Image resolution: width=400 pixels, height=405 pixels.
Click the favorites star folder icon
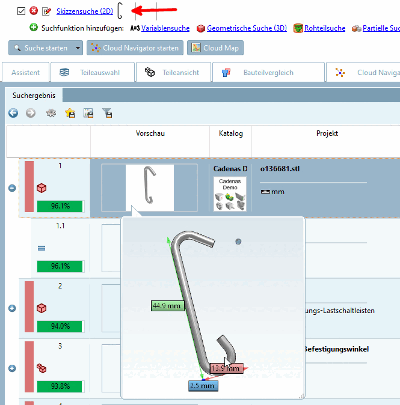point(70,113)
